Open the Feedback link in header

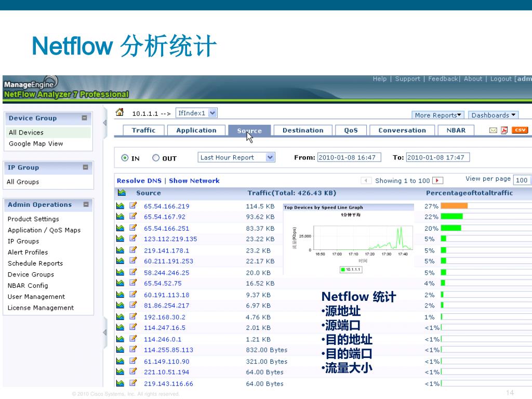[443, 79]
